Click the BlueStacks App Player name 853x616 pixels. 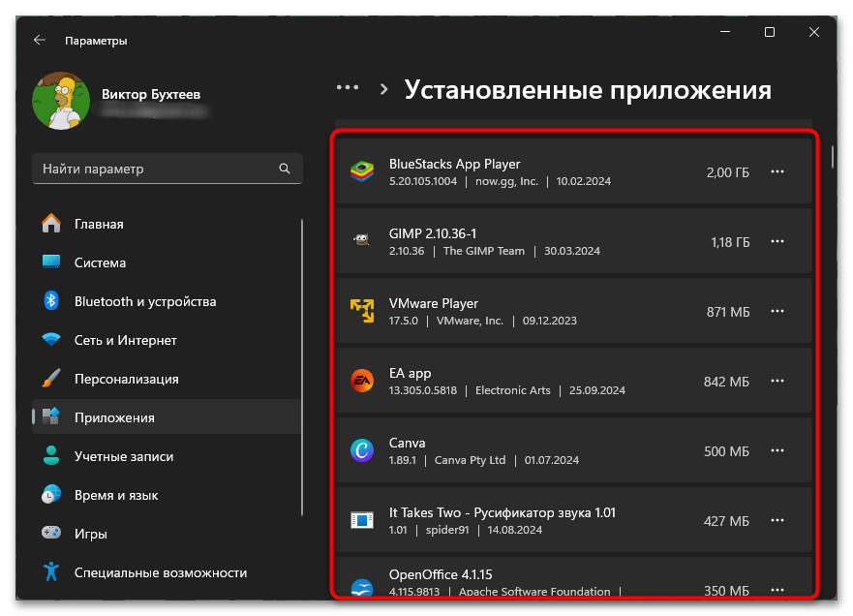point(454,164)
